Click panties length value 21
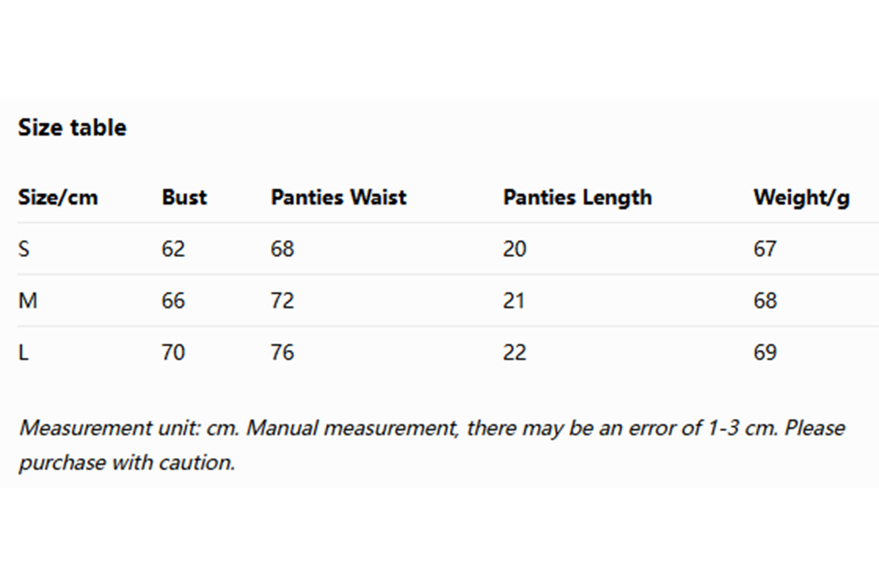The height and width of the screenshot is (588, 879). (x=513, y=300)
